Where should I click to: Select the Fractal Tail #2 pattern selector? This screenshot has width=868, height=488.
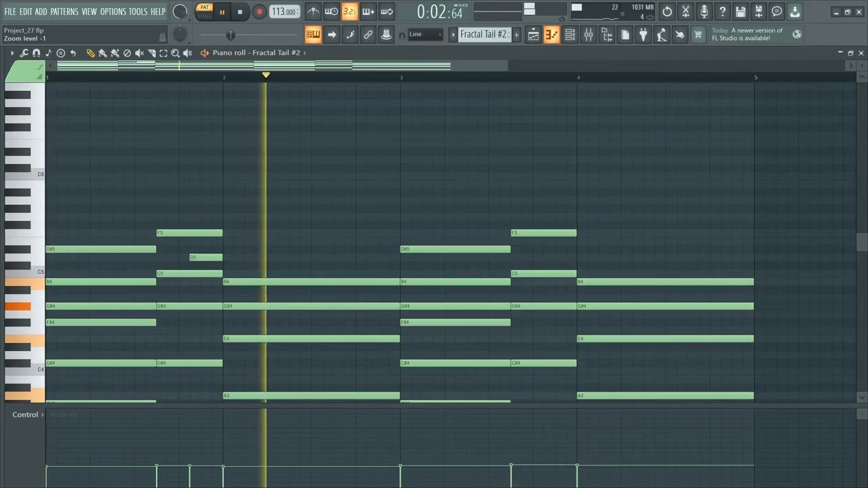pyautogui.click(x=484, y=35)
